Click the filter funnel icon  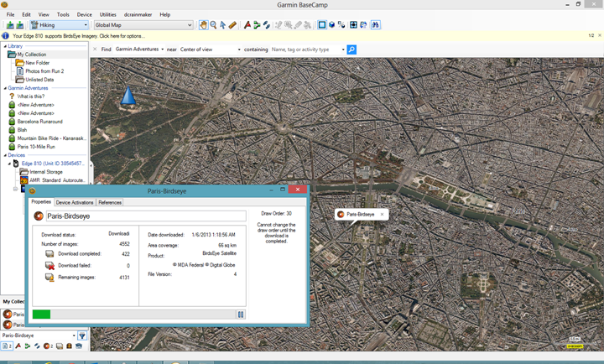[x=82, y=335]
